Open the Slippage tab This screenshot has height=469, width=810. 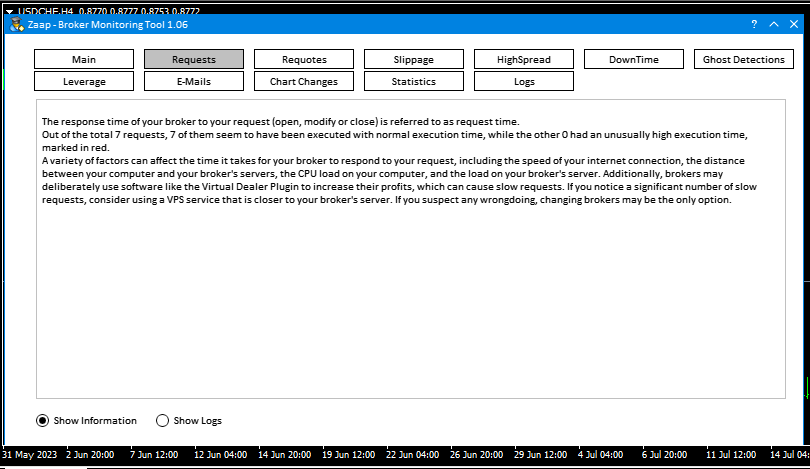(x=414, y=59)
